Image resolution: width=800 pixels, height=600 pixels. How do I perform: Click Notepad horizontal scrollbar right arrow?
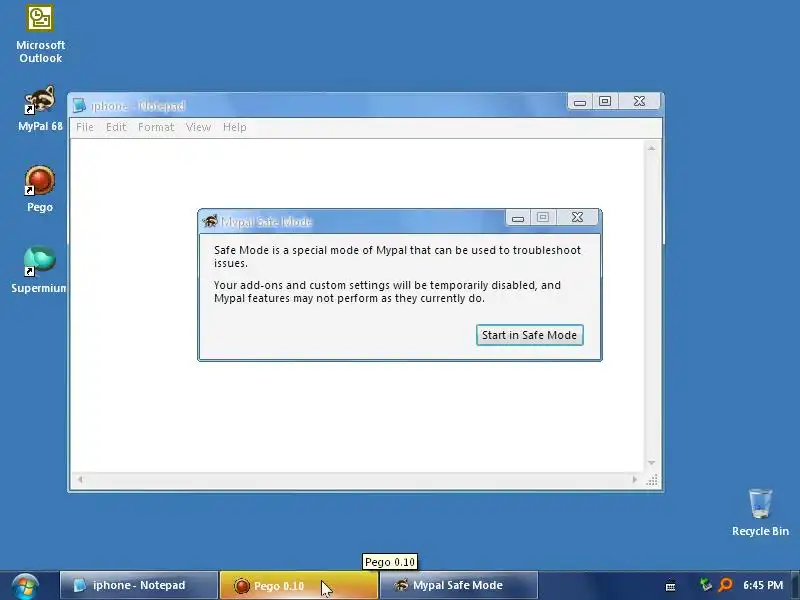point(635,479)
